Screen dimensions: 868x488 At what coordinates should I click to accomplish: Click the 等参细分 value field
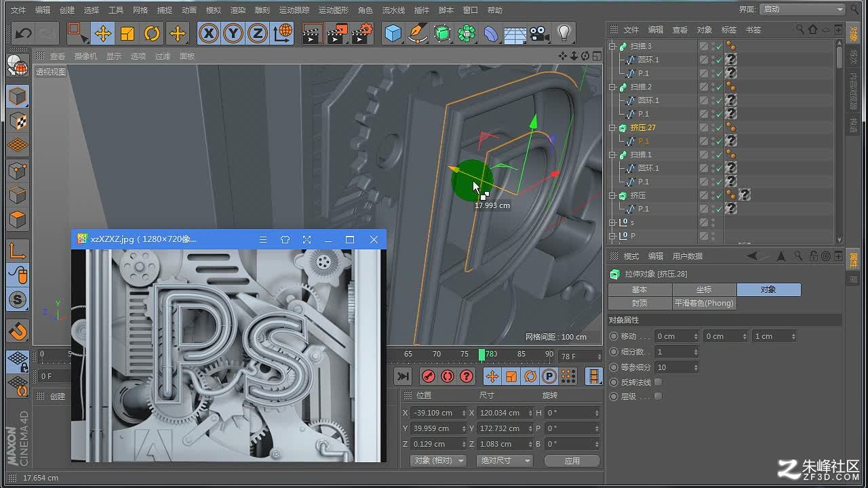pos(676,367)
